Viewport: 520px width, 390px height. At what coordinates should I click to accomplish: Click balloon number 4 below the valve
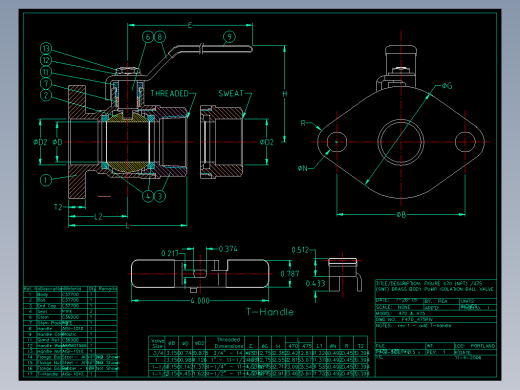(x=148, y=196)
